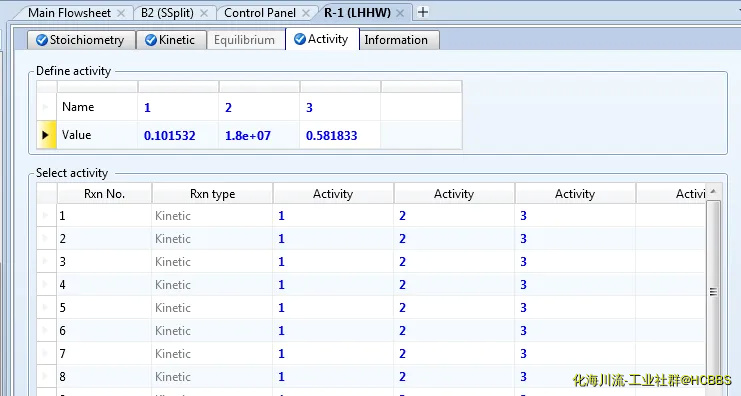Screen dimensions: 741x396
Task: Add a new tab with plus button
Action: click(423, 12)
